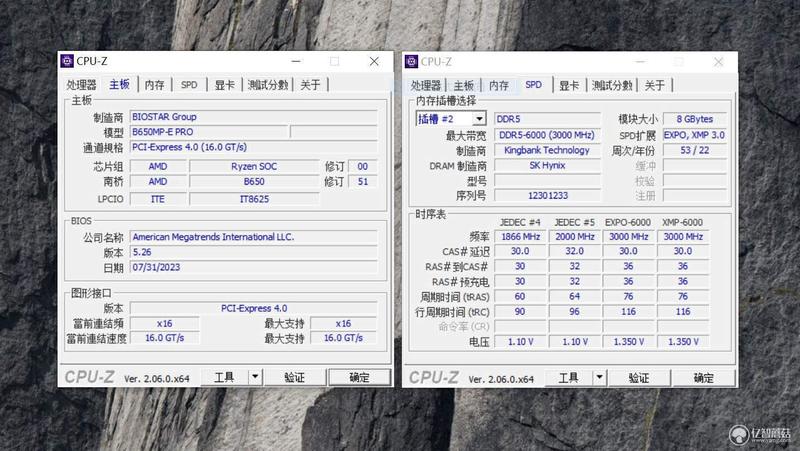Click the serial number 12301233 field
This screenshot has width=800, height=451.
547,195
